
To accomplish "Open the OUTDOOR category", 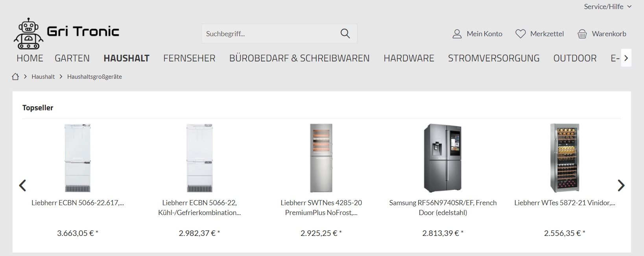I will (575, 58).
